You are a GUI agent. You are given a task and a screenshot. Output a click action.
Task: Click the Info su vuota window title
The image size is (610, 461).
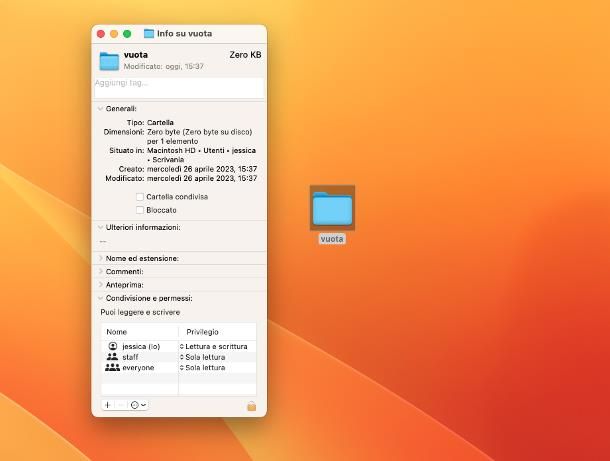tap(184, 33)
